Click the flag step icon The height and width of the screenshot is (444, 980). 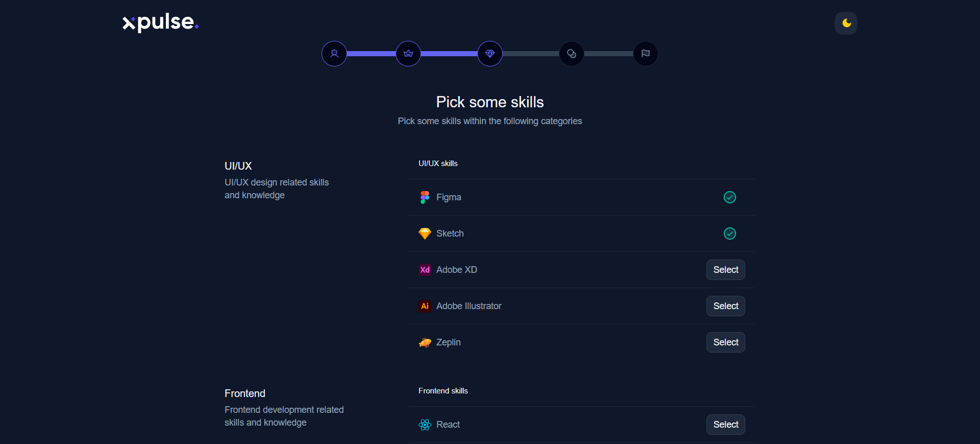click(x=646, y=54)
